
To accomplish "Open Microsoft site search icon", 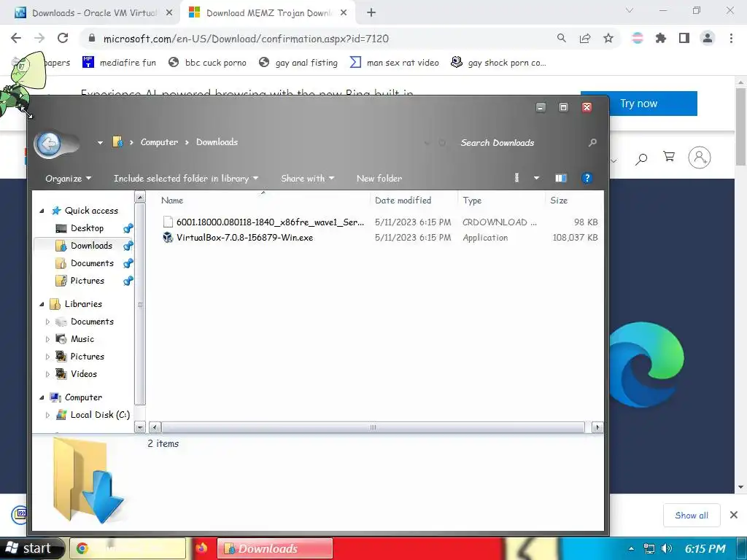I will point(641,158).
